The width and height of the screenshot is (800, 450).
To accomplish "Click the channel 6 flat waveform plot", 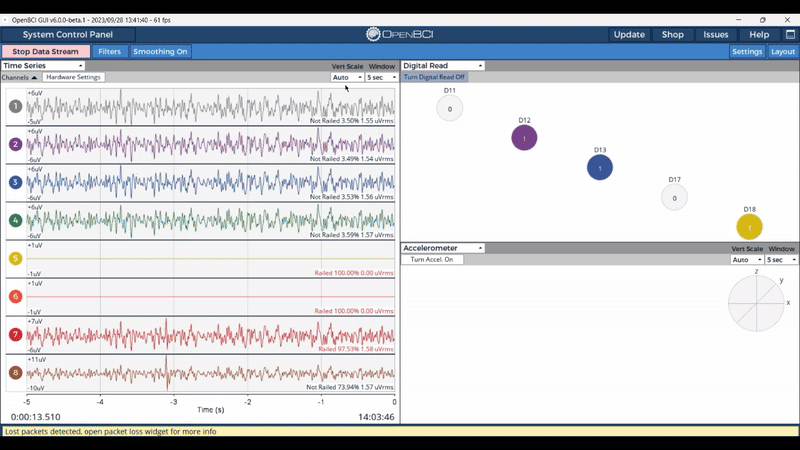I will (x=210, y=296).
